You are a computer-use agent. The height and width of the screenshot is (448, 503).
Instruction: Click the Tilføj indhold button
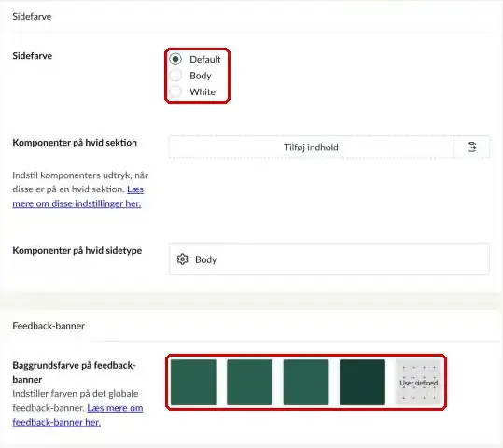coord(311,147)
